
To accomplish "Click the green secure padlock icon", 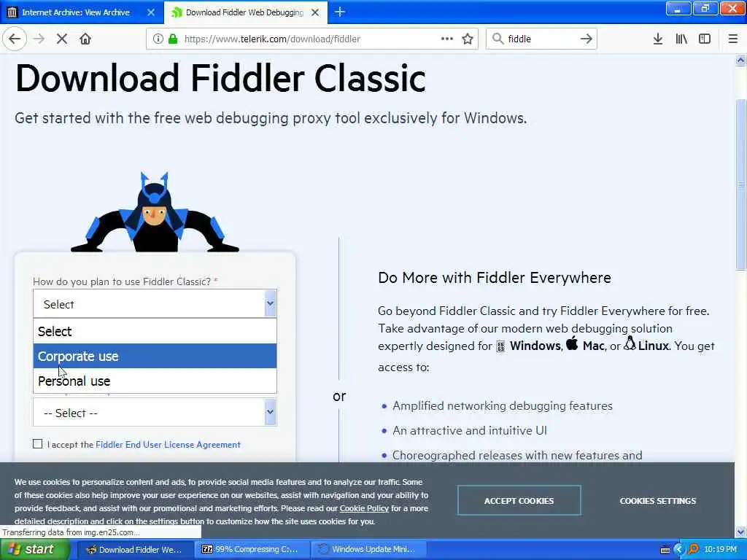I will pyautogui.click(x=173, y=39).
